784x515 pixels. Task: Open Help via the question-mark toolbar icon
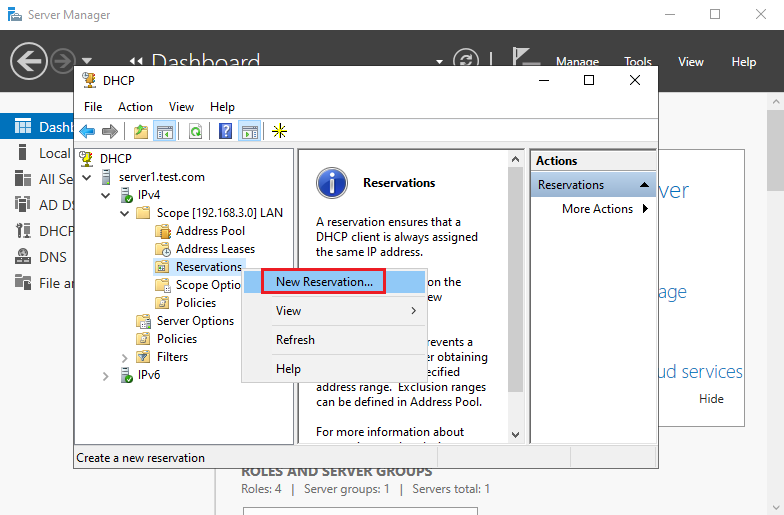click(225, 131)
